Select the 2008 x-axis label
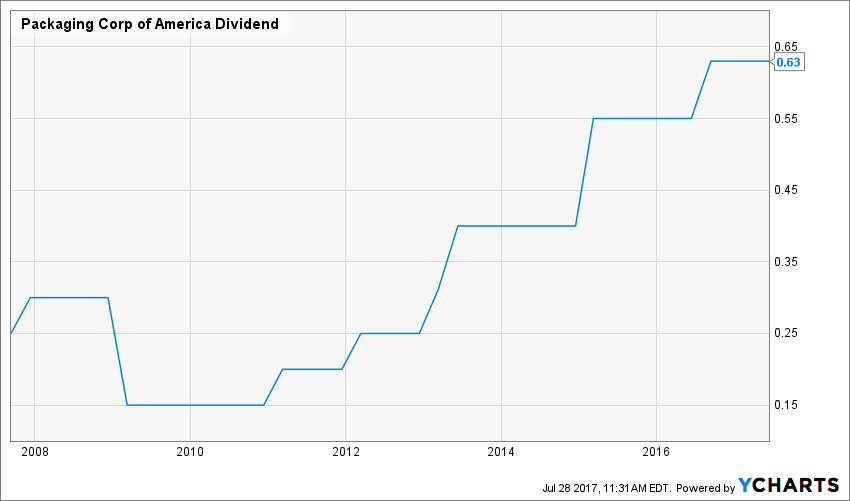Screen dimensions: 850x501 pyautogui.click(x=34, y=453)
